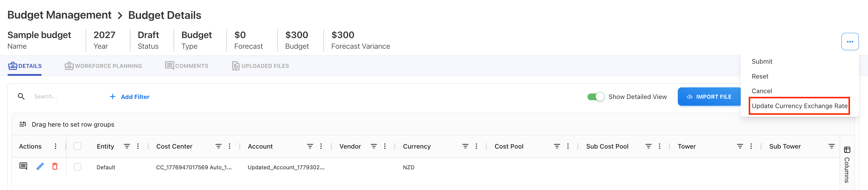Choose Reset from the actions menu
The image size is (868, 190).
click(x=760, y=76)
